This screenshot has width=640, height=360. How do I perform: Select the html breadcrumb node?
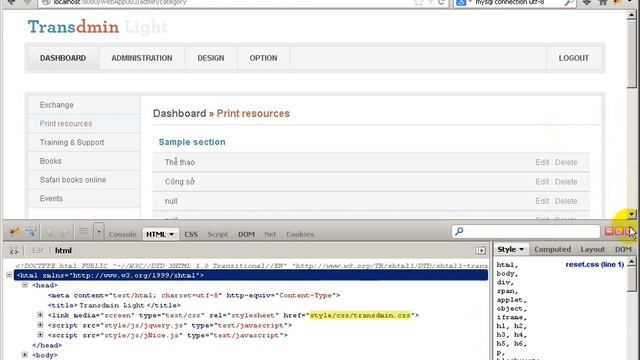(63, 251)
